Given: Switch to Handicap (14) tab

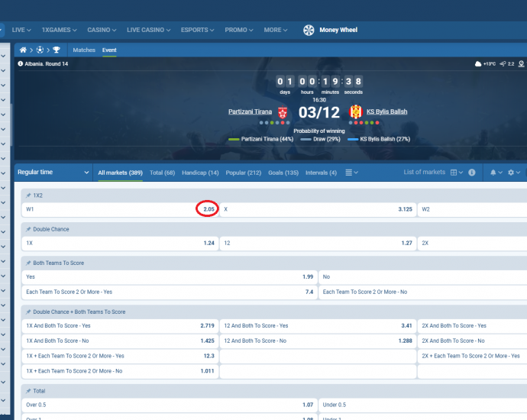Looking at the screenshot, I should coord(200,173).
